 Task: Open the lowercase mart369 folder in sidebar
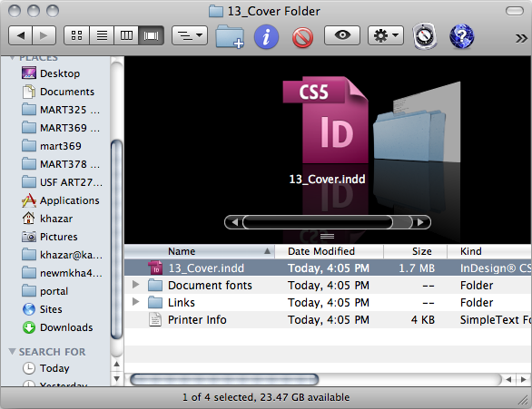(x=52, y=146)
